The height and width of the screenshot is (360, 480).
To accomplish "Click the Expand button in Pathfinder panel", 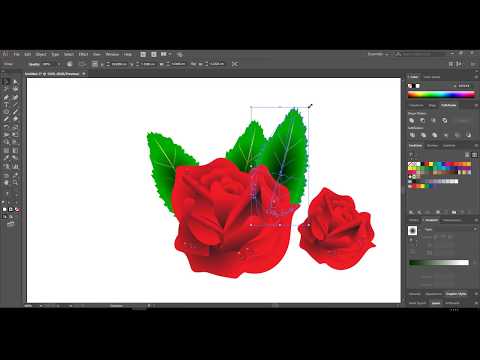I will pyautogui.click(x=463, y=121).
